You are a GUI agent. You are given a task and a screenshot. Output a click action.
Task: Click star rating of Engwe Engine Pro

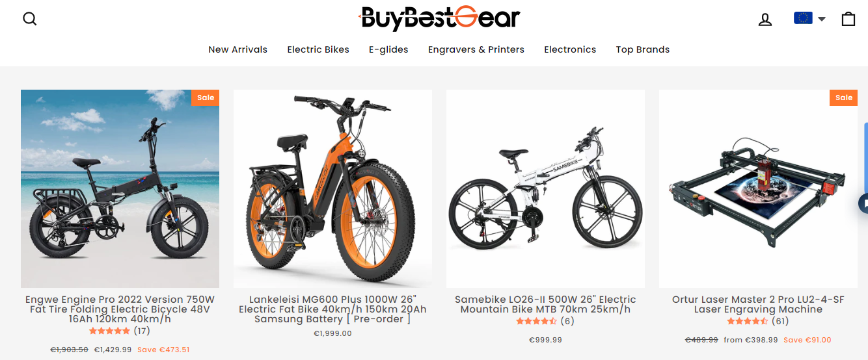coord(110,331)
